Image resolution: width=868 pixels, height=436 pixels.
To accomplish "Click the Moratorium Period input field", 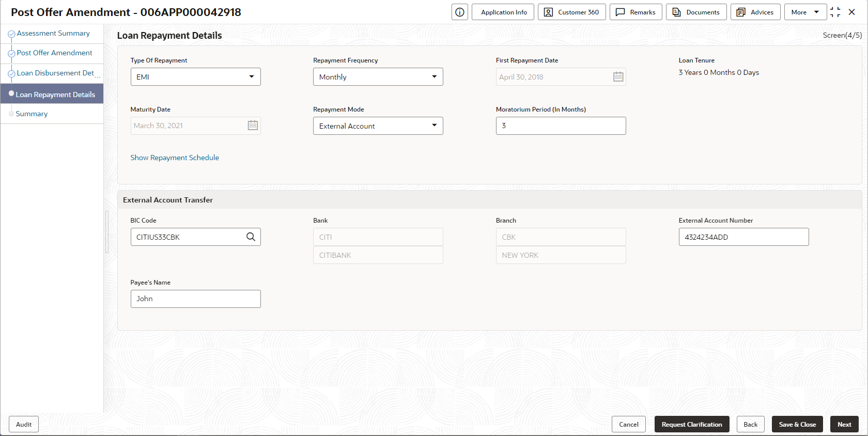I will tap(561, 126).
